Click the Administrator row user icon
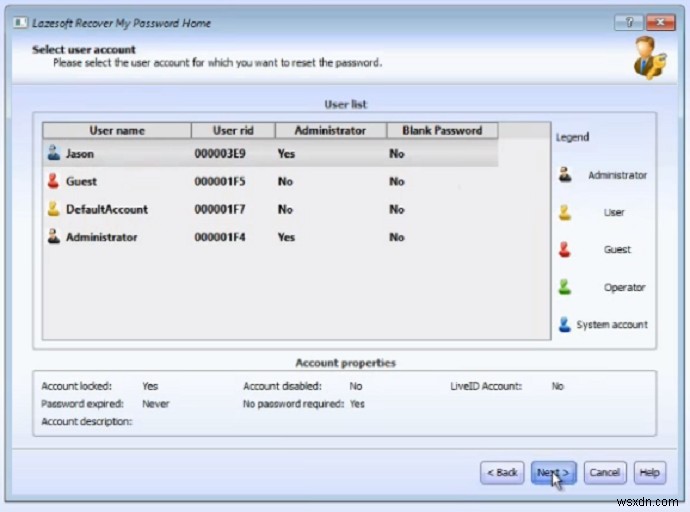Screen dimensions: 690x512 (54, 236)
